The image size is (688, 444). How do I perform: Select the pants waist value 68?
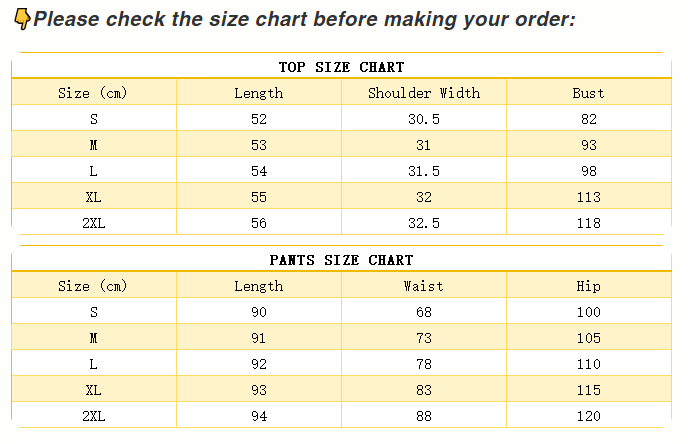pyautogui.click(x=424, y=312)
